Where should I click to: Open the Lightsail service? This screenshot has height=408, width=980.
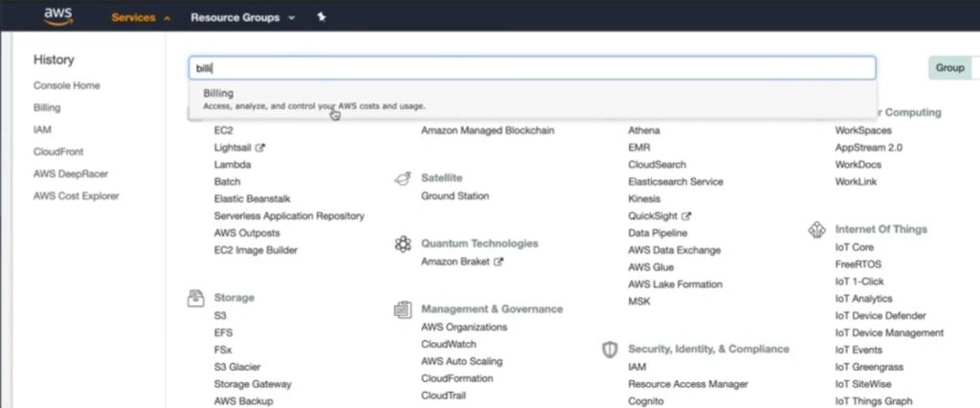click(233, 148)
